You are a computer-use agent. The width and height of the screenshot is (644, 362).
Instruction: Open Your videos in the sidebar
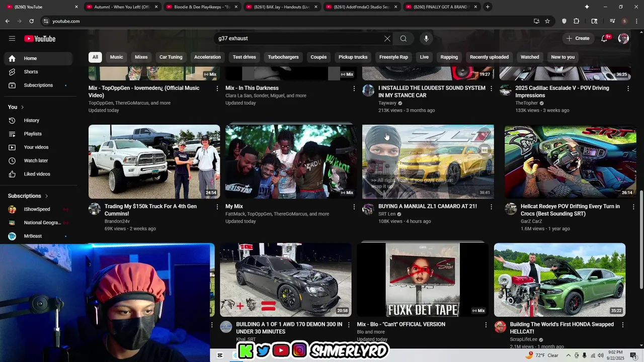[x=39, y=147]
